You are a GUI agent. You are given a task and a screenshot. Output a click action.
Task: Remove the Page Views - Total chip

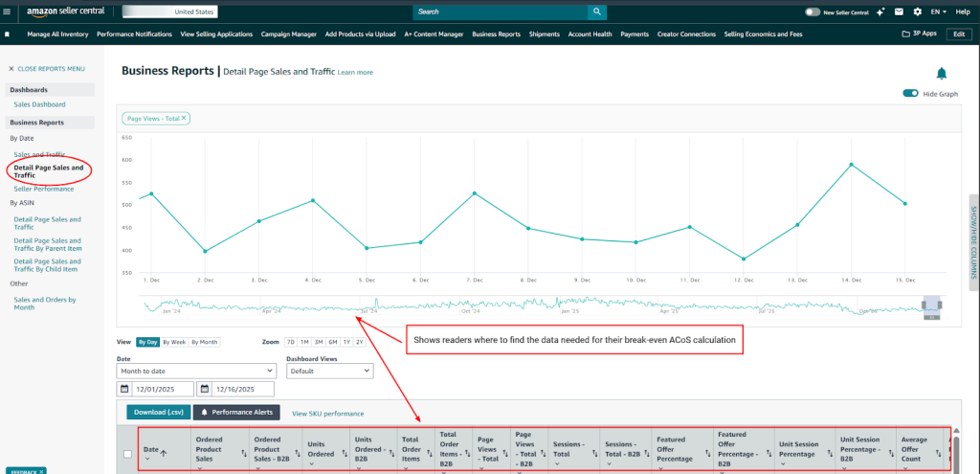tap(184, 118)
